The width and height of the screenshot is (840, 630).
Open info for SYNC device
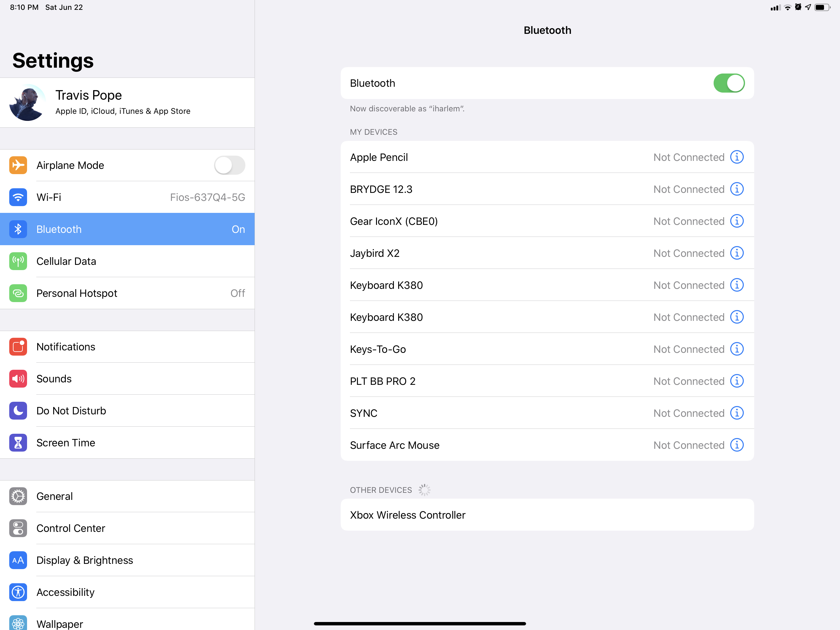737,413
